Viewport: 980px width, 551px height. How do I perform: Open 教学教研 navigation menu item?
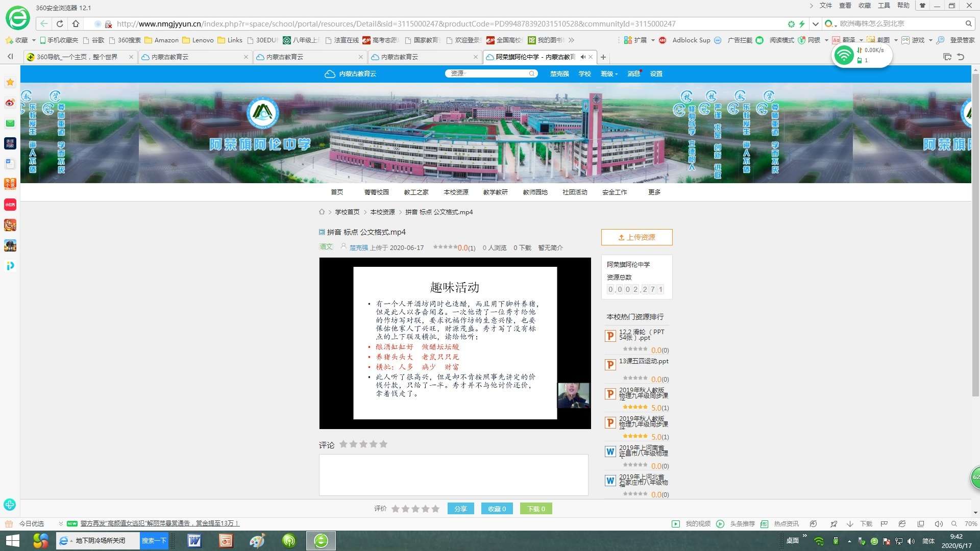pyautogui.click(x=495, y=192)
